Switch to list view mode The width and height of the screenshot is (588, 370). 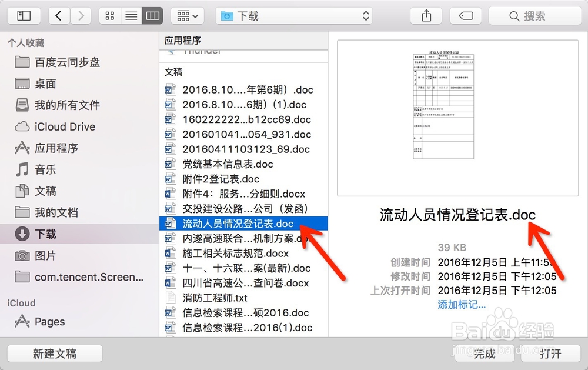pyautogui.click(x=131, y=16)
